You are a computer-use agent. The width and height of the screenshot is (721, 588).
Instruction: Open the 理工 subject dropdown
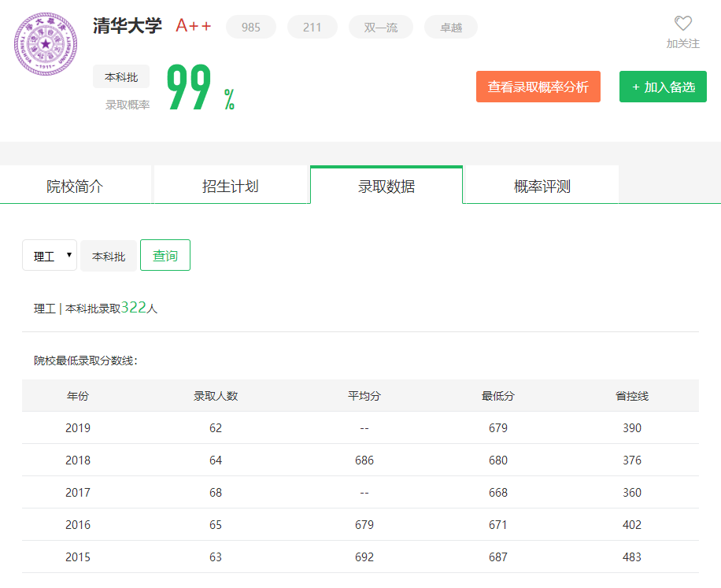tap(50, 255)
